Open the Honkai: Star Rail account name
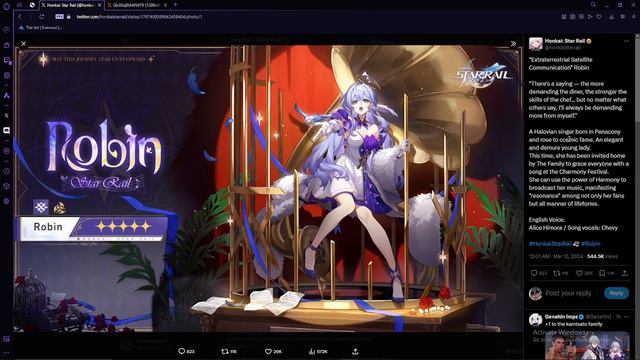Screen dimensions: 640x360 [565, 41]
